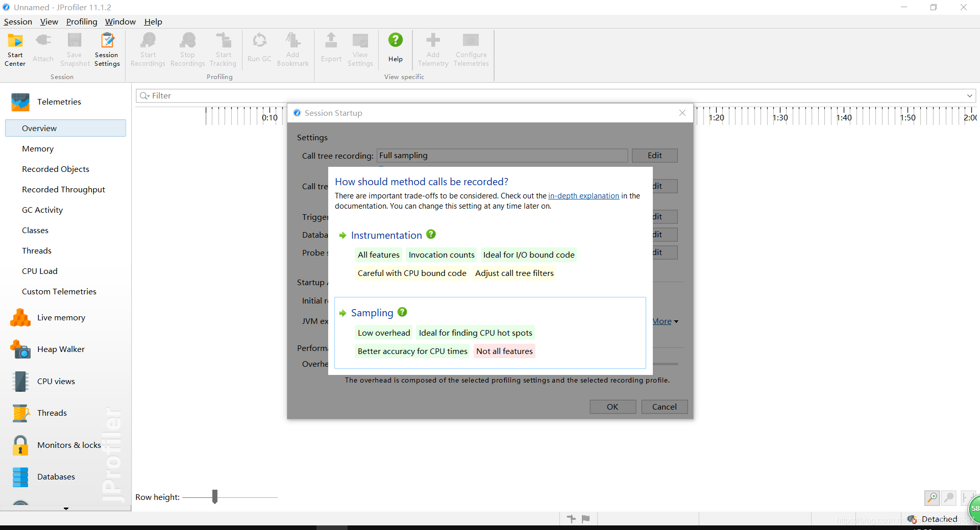Click the zoom in magnifier icon

(x=932, y=497)
